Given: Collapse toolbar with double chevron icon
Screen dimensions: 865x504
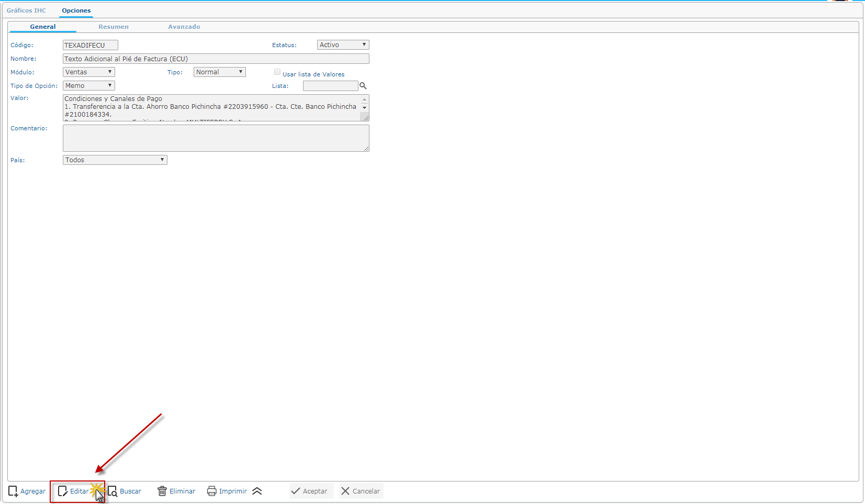Looking at the screenshot, I should click(257, 491).
